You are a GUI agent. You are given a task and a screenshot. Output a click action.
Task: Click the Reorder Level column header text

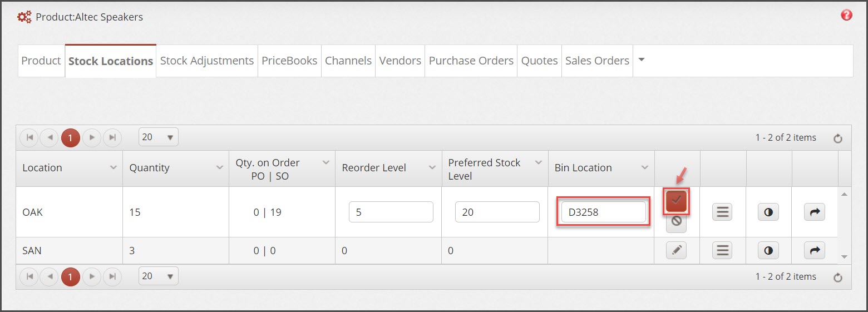click(374, 168)
